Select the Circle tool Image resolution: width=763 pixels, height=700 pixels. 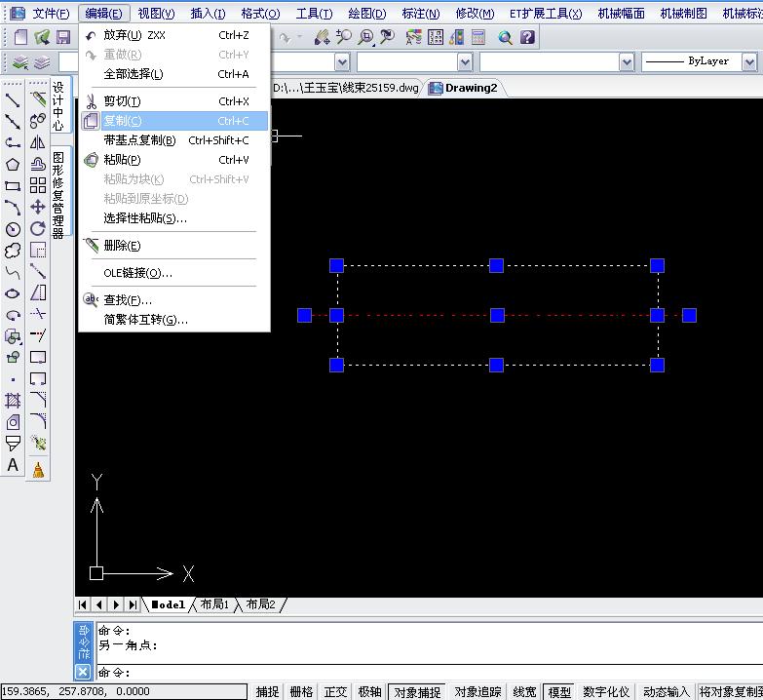[x=13, y=229]
